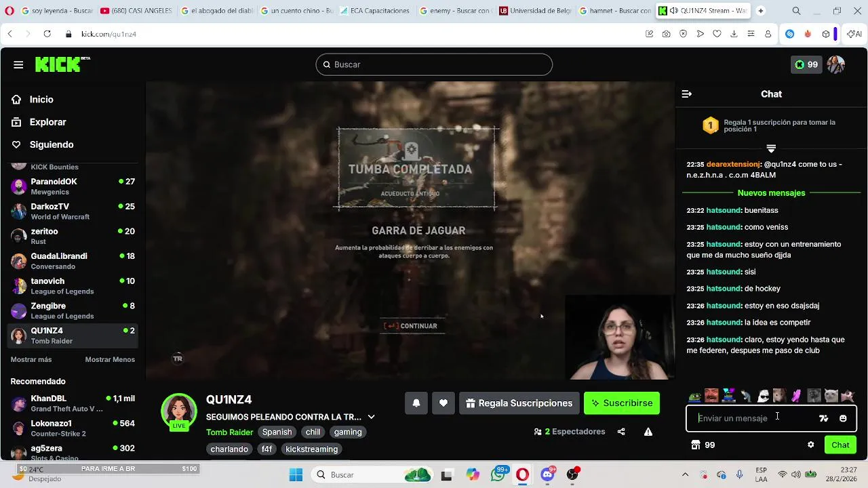Open Siguiendo in the sidebar
The height and width of the screenshot is (488, 868).
52,144
